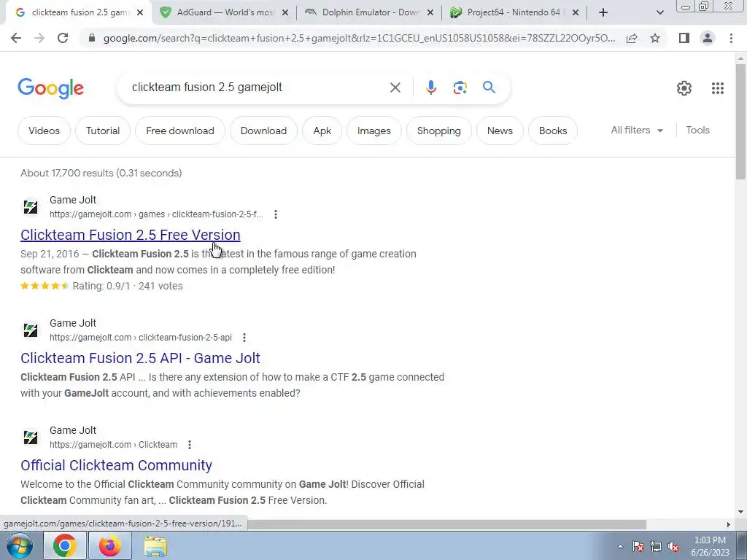Image resolution: width=747 pixels, height=560 pixels.
Task: Open the Windows Start menu
Action: (20, 546)
